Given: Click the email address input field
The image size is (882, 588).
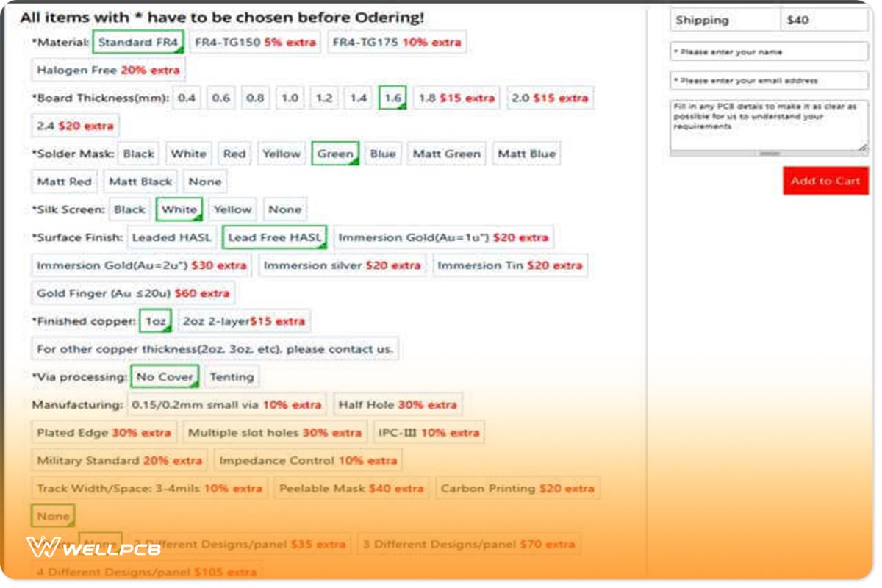Looking at the screenshot, I should (769, 81).
